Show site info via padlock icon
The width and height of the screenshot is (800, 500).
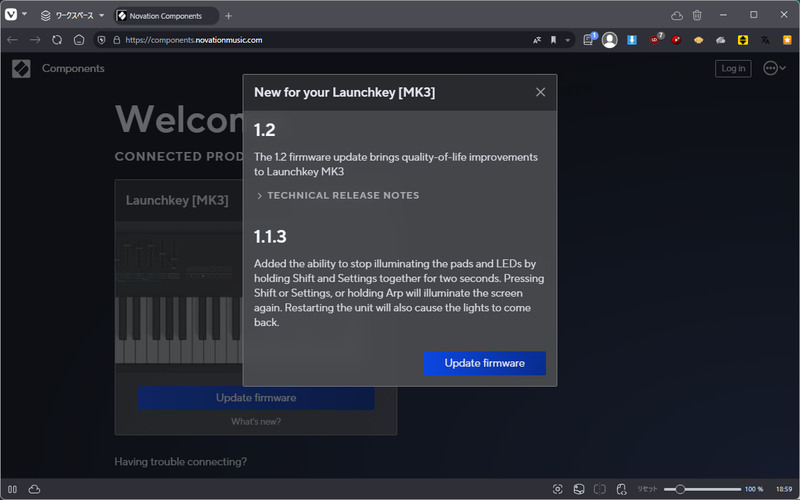click(x=116, y=40)
